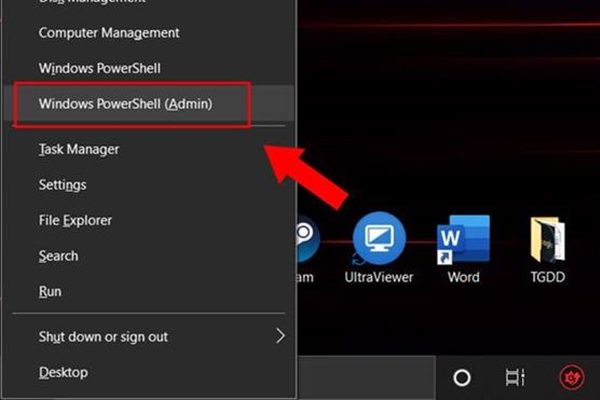
Task: Click the Steam desktop icon
Action: (x=304, y=242)
